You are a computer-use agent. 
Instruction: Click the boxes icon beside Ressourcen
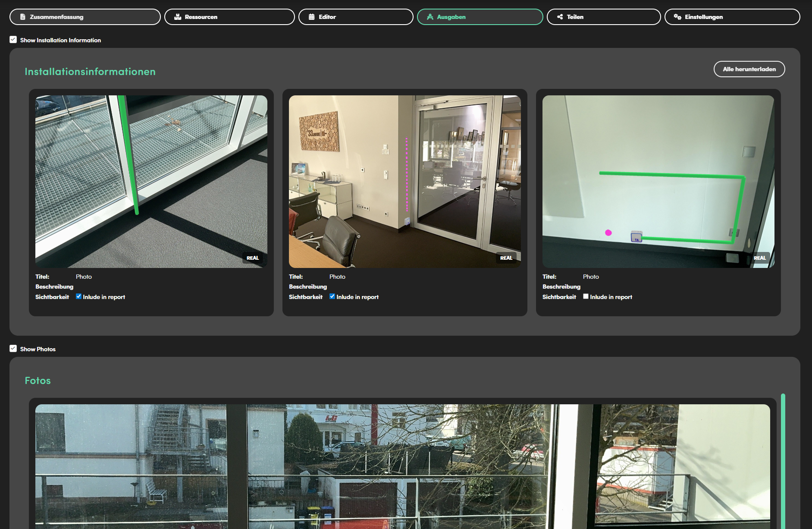[178, 17]
